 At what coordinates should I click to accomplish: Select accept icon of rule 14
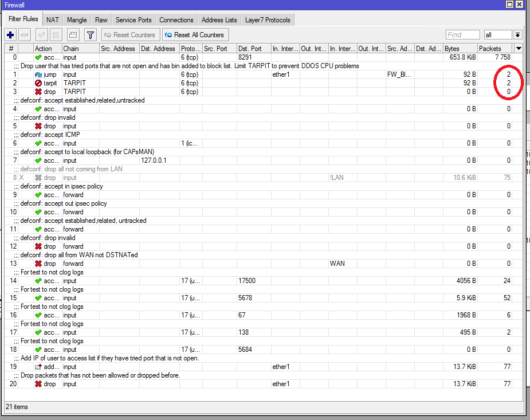[x=38, y=281]
